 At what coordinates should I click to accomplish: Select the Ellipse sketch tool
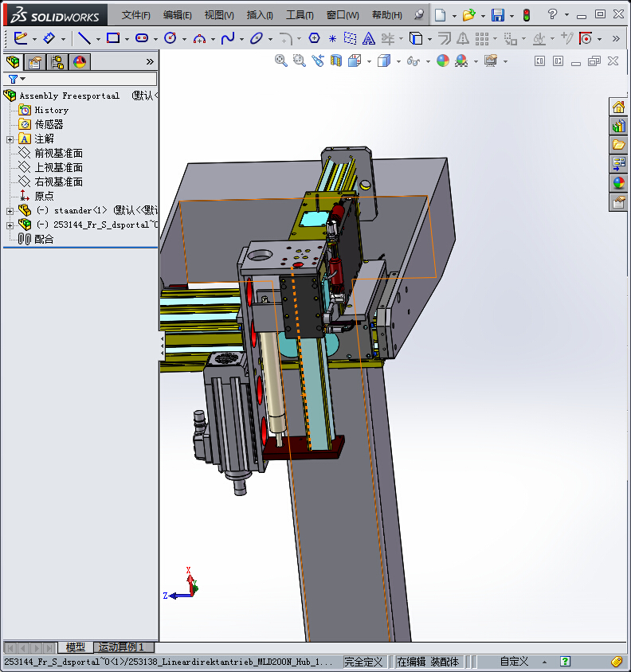pyautogui.click(x=256, y=38)
